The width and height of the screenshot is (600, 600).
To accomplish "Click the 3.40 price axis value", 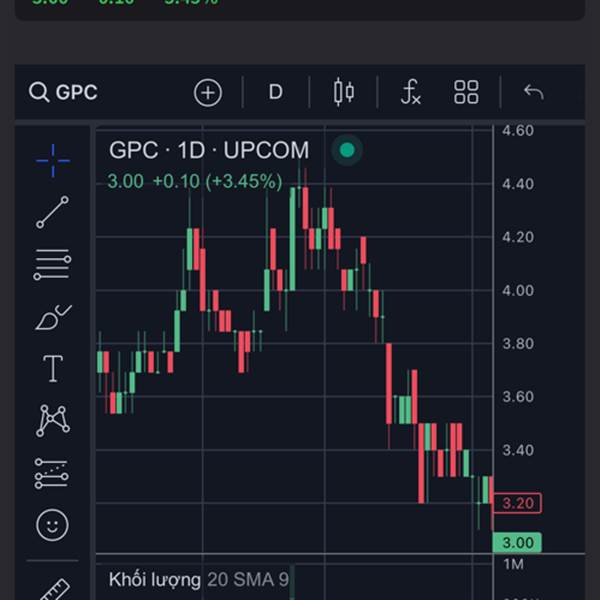I will point(518,450).
